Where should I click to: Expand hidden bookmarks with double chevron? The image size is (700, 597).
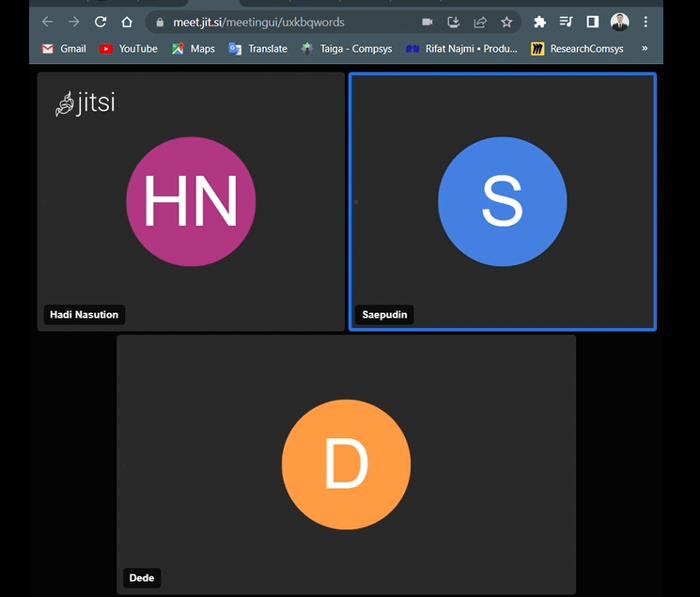click(645, 48)
